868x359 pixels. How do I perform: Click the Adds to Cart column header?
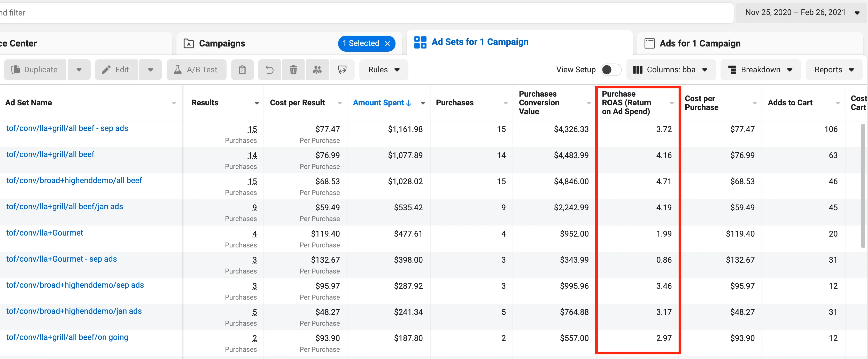[x=790, y=103]
